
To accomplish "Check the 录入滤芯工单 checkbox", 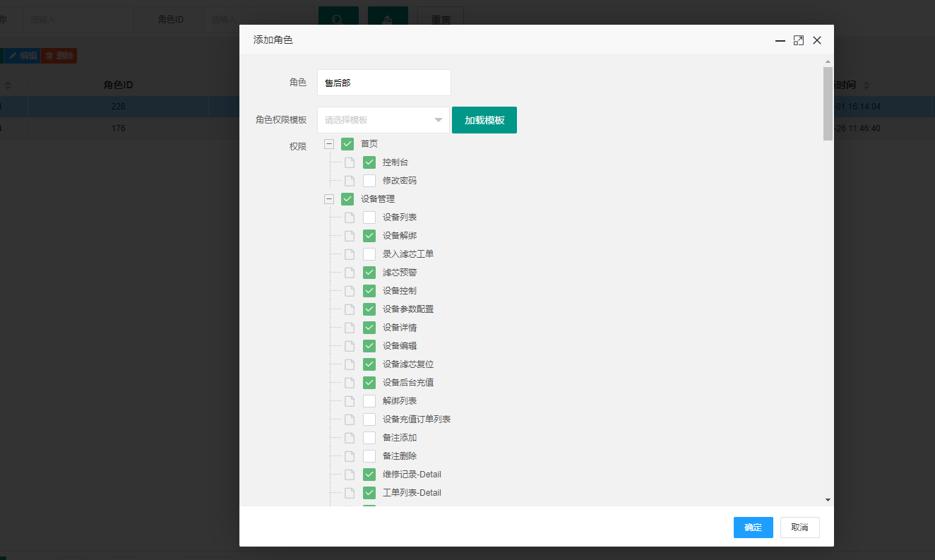I will point(369,254).
